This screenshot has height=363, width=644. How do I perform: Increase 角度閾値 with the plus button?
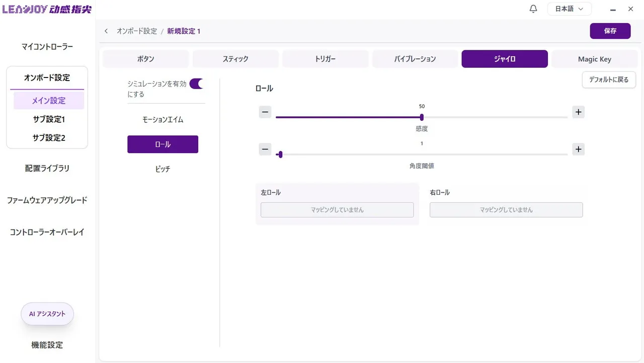[x=578, y=149]
